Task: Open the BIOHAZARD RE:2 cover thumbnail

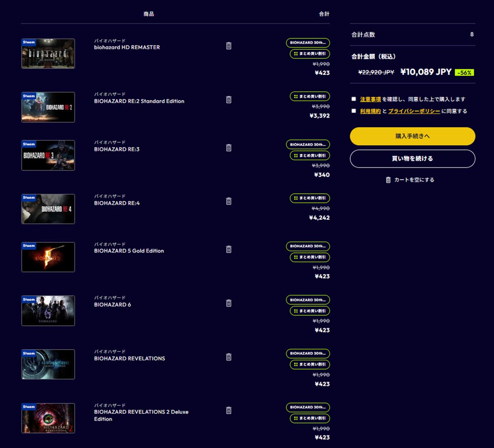Action: tap(48, 107)
